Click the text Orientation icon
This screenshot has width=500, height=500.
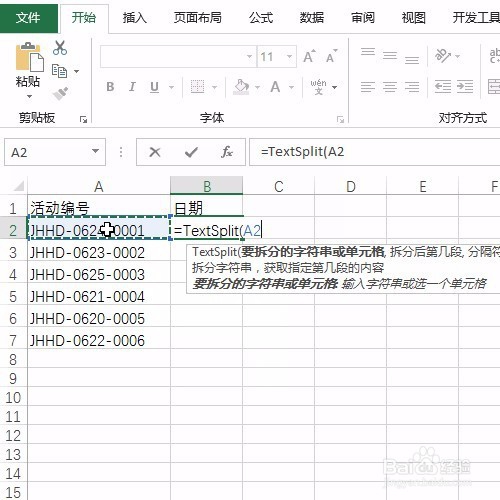tap(443, 56)
